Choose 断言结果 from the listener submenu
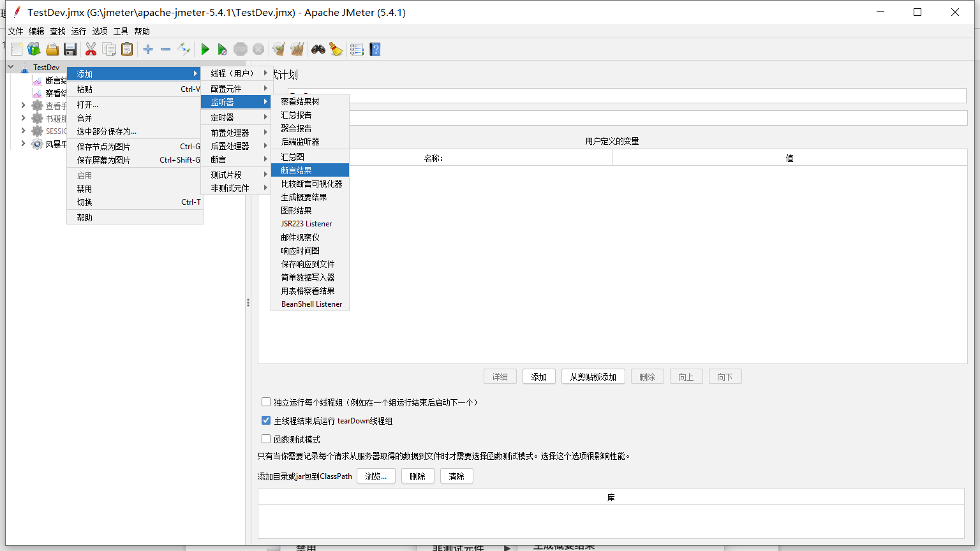The height and width of the screenshot is (551, 980). point(310,170)
